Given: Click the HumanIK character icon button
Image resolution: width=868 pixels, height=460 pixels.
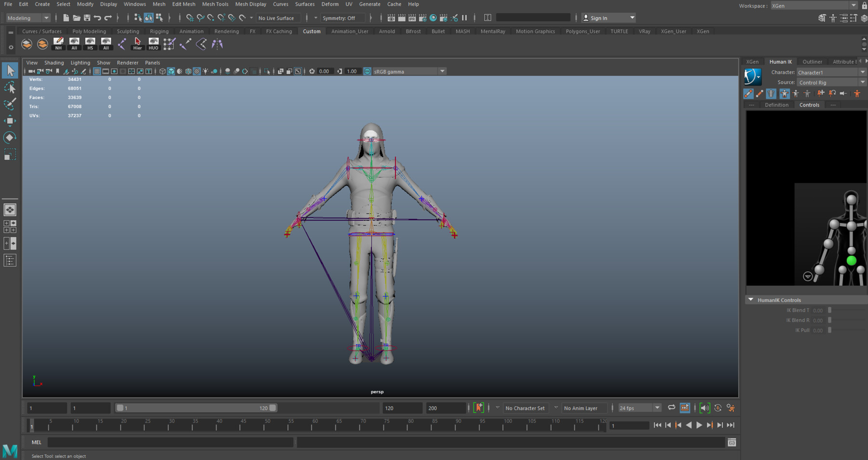Looking at the screenshot, I should pos(752,77).
